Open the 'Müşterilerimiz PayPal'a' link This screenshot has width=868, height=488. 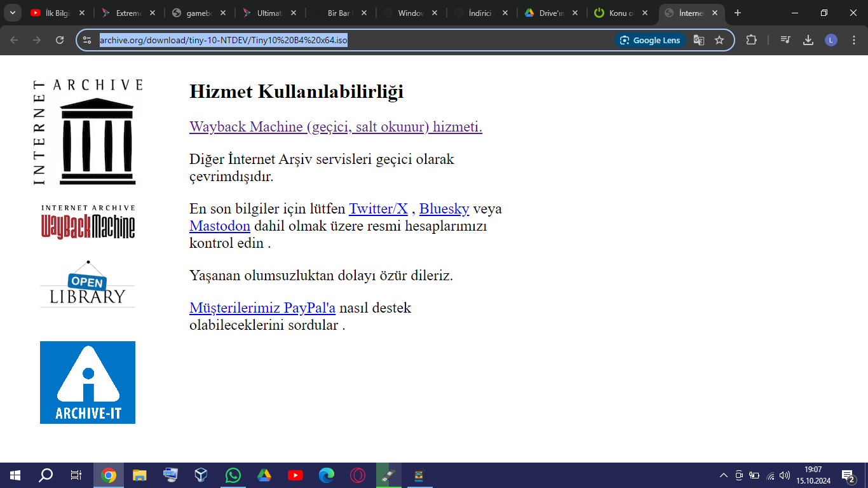point(262,308)
